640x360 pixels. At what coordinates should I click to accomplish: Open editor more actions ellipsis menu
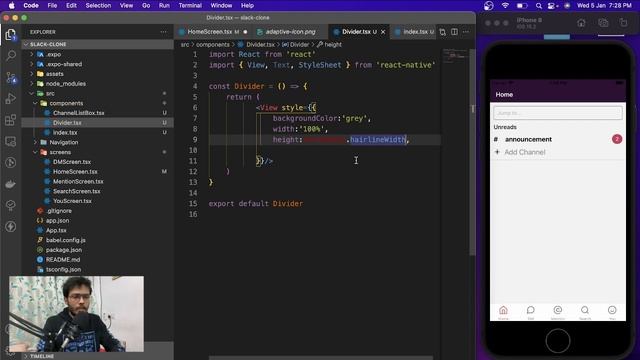pyautogui.click(x=466, y=31)
